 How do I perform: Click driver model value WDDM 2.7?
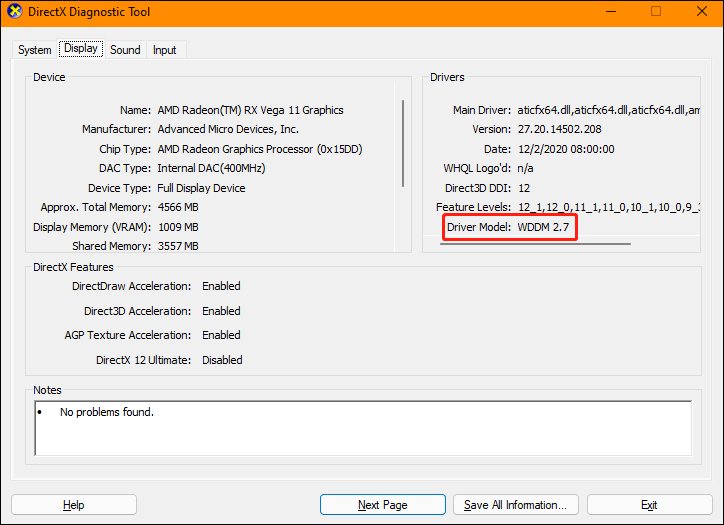543,227
